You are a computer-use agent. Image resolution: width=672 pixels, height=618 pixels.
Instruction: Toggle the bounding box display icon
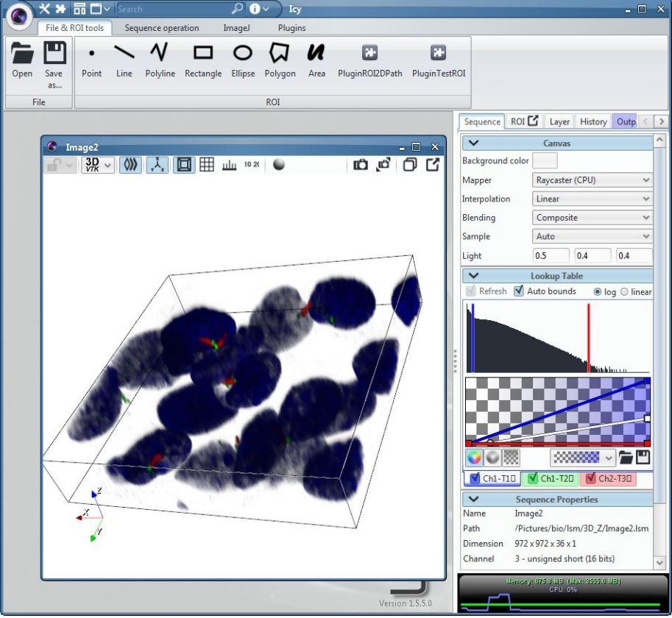184,165
